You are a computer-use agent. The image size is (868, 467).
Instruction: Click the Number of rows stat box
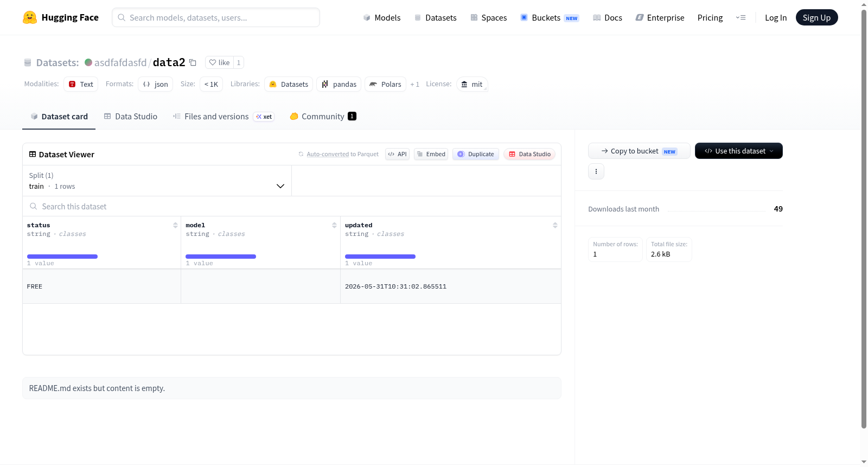tap(616, 250)
